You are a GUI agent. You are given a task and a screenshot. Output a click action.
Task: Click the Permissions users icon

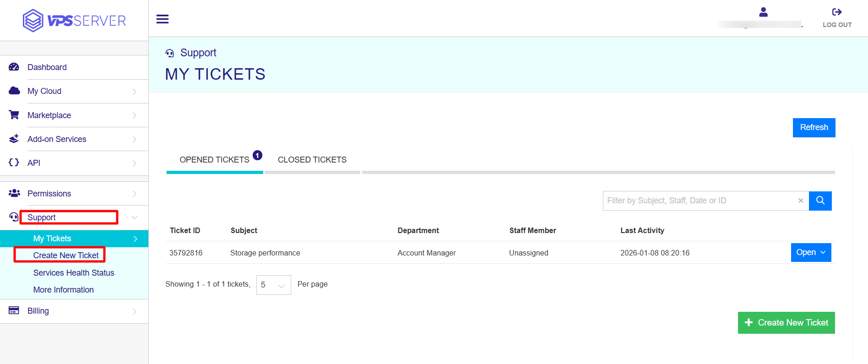[x=14, y=193]
